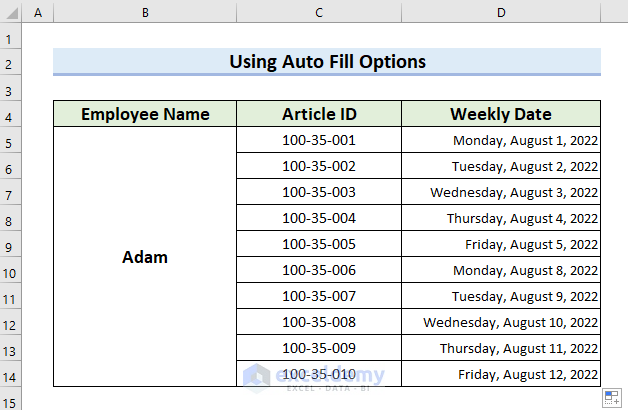This screenshot has height=410, width=628.
Task: Select the 'Weekly Date' header cell
Action: point(501,114)
